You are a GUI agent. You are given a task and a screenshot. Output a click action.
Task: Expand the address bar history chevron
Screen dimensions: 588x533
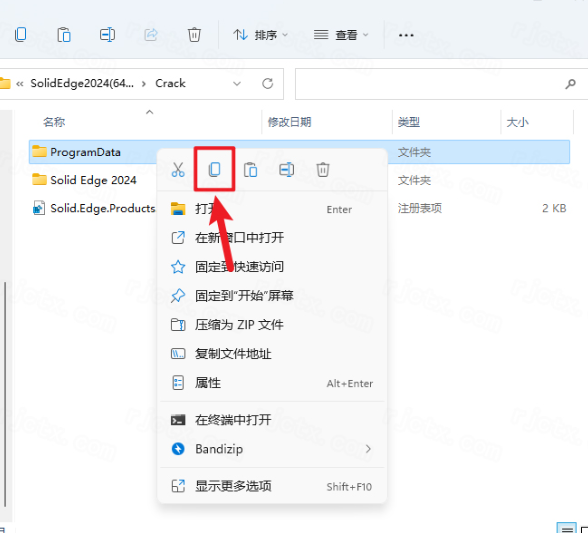[237, 83]
